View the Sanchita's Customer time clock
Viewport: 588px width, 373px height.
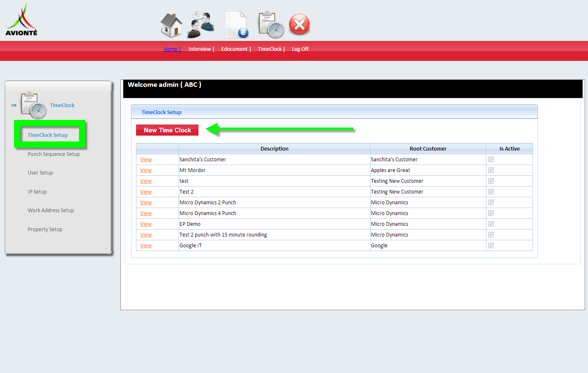tap(146, 160)
